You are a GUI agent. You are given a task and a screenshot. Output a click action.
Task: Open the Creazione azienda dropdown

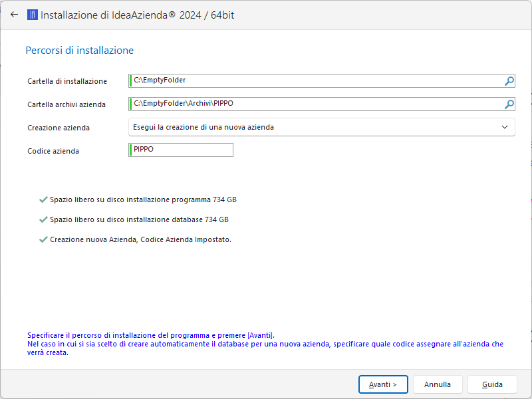[x=322, y=127]
